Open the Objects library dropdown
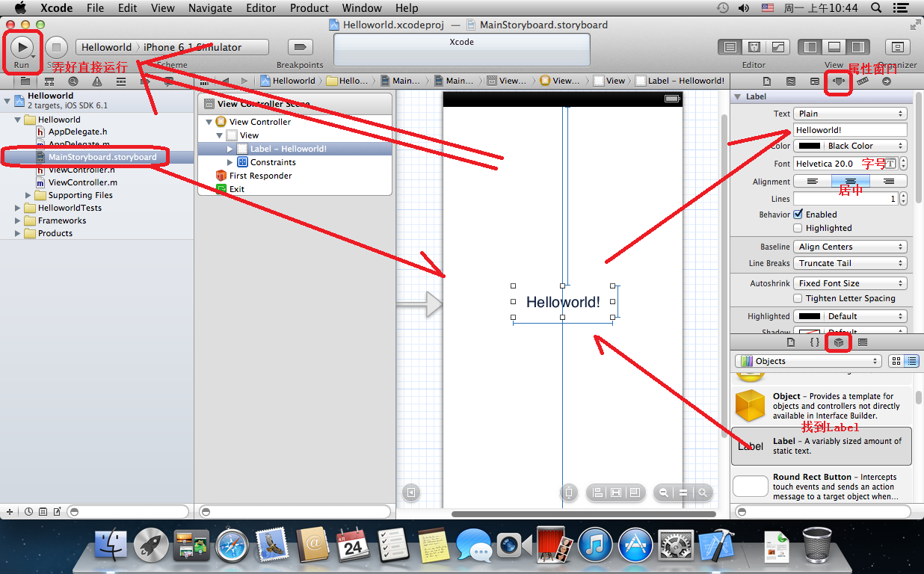The width and height of the screenshot is (924, 574). [x=809, y=361]
